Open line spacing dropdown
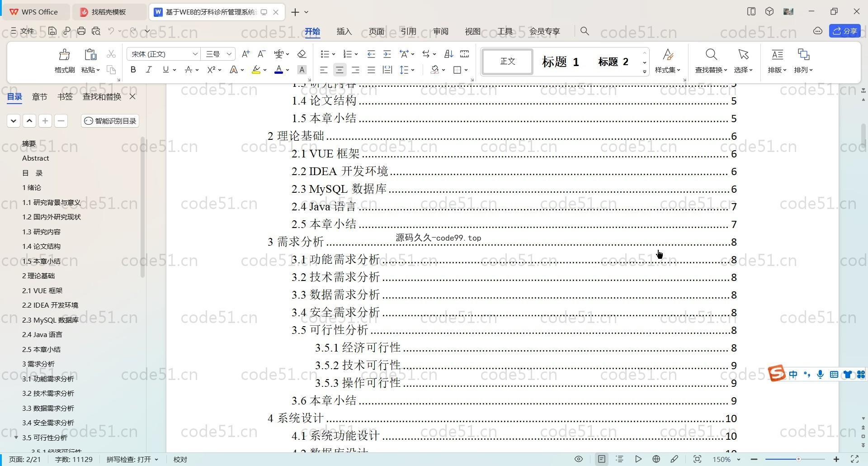 [413, 70]
